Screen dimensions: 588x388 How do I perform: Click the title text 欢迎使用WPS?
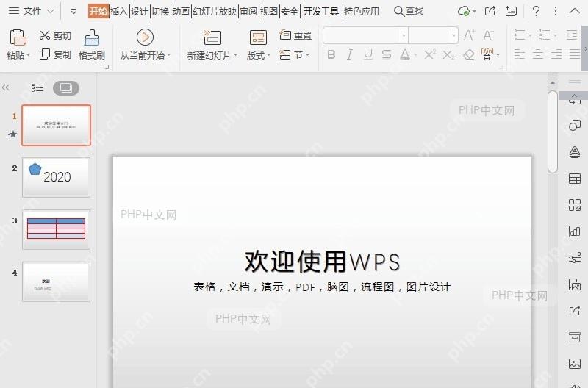322,262
